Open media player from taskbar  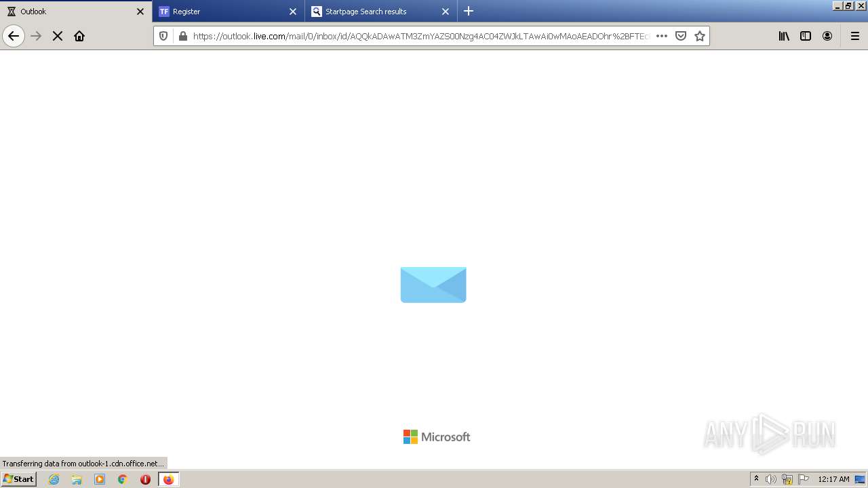[x=100, y=479]
